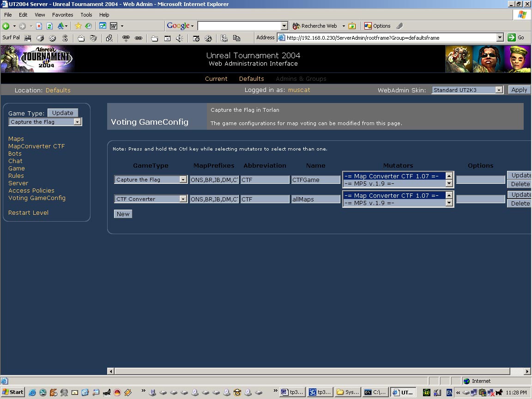Click Restart Level link
The height and width of the screenshot is (399, 532).
point(28,213)
